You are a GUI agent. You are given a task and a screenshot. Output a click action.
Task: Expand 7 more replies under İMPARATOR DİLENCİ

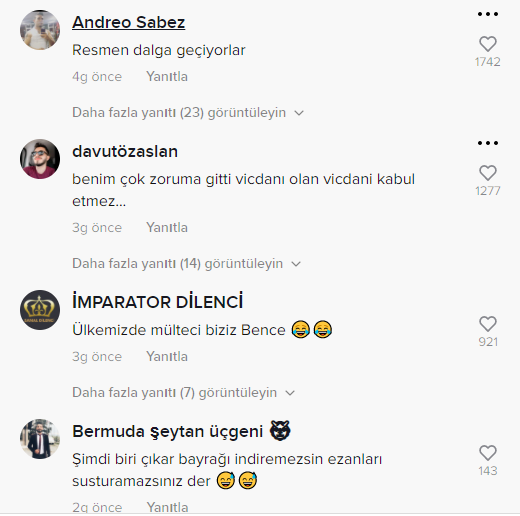[184, 393]
